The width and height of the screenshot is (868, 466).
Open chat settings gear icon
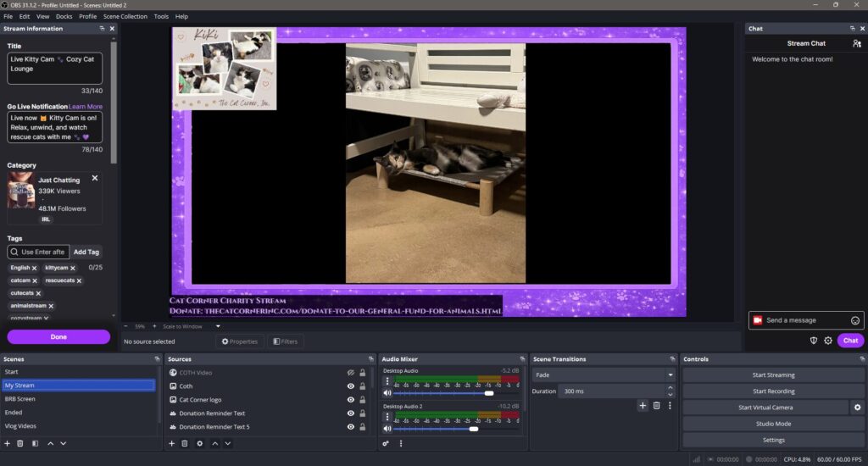(x=828, y=341)
